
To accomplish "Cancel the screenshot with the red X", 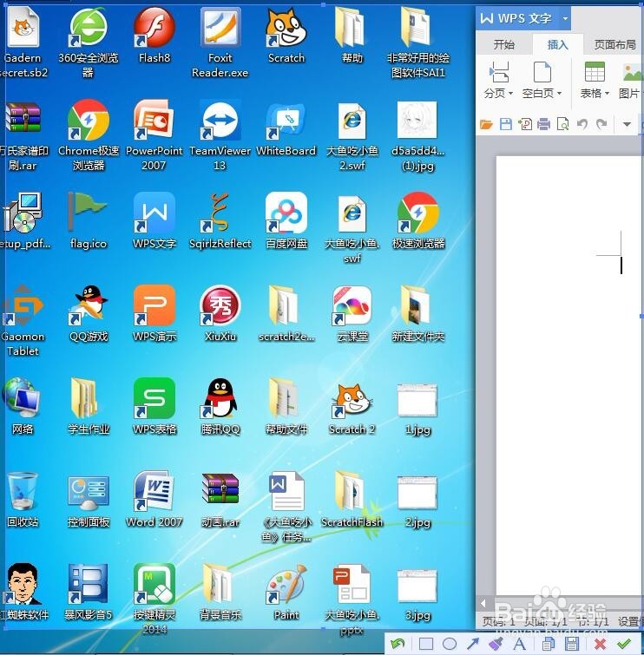I will [600, 644].
